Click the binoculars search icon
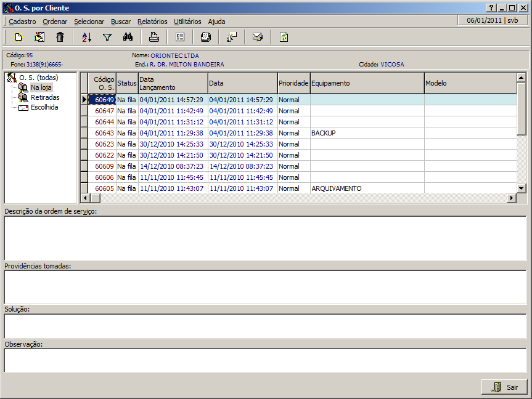Viewport: 532px width, 399px height. click(128, 37)
